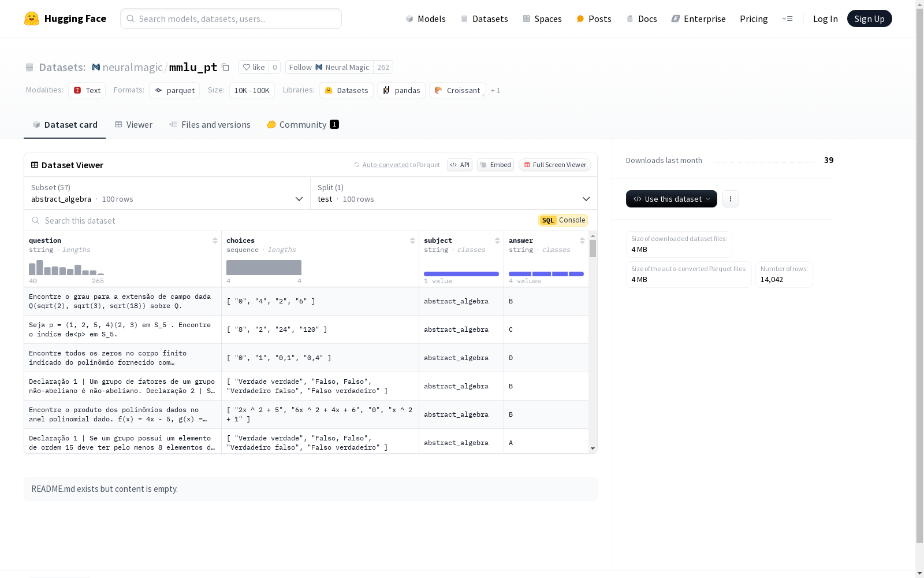Screen dimensions: 924x578
Task: Open the Community tab
Action: click(x=303, y=125)
